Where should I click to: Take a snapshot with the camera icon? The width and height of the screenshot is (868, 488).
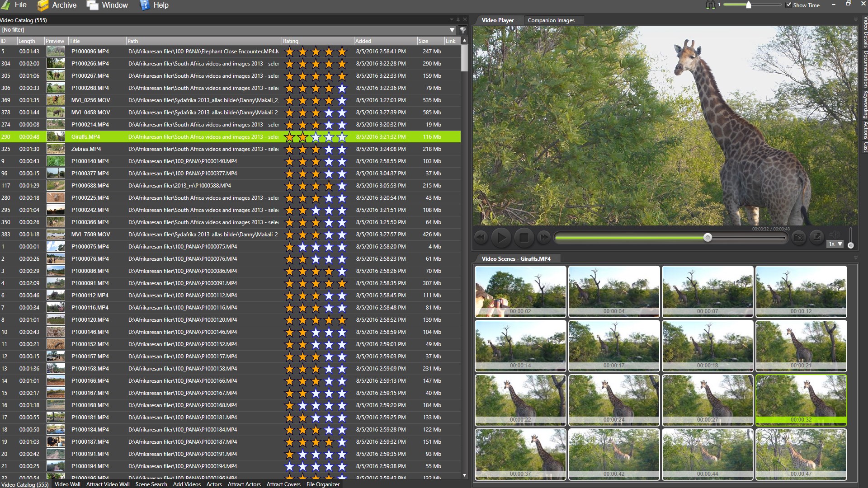coord(799,238)
